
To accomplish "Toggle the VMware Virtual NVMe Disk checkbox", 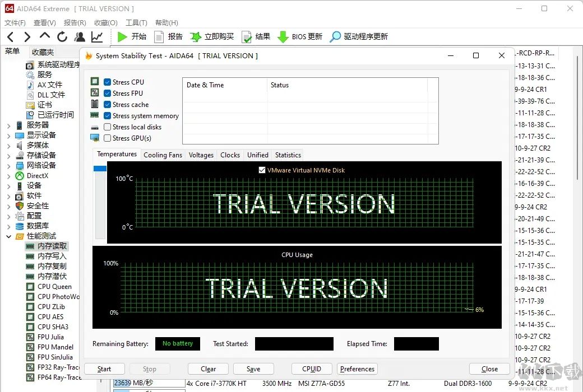I will tap(262, 170).
